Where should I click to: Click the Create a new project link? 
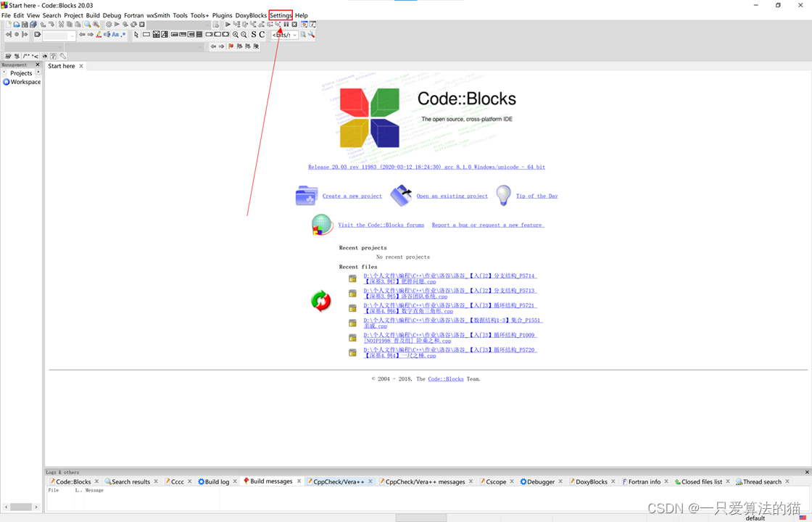pyautogui.click(x=352, y=196)
